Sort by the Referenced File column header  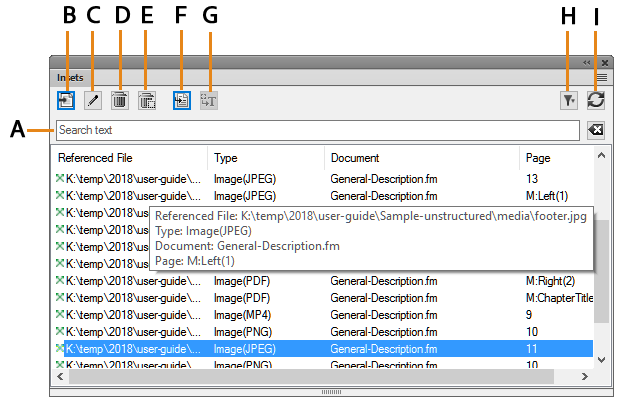(x=130, y=158)
